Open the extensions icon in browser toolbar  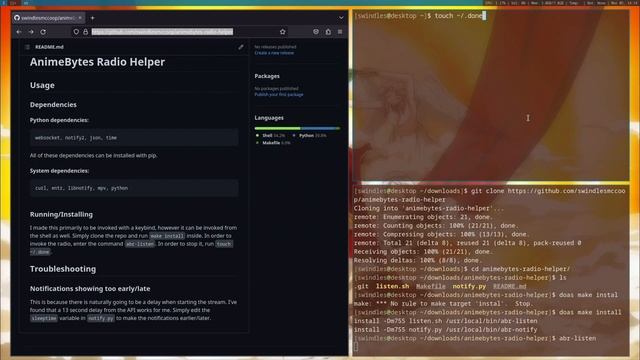click(x=328, y=32)
